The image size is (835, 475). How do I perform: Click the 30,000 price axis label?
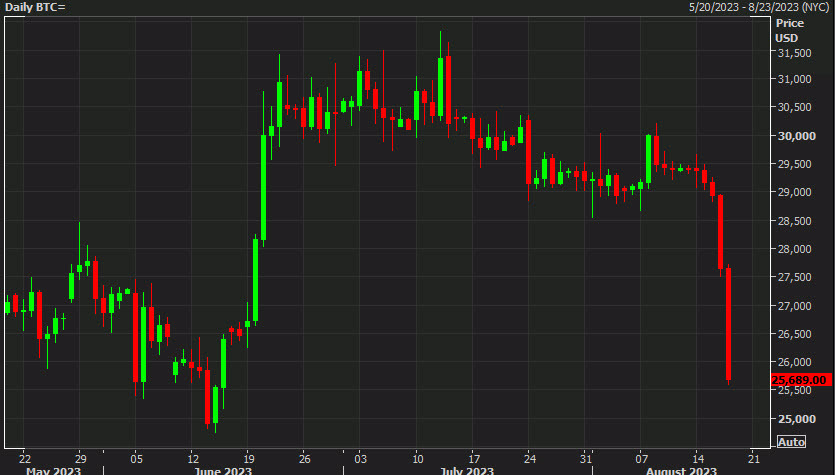click(x=797, y=136)
